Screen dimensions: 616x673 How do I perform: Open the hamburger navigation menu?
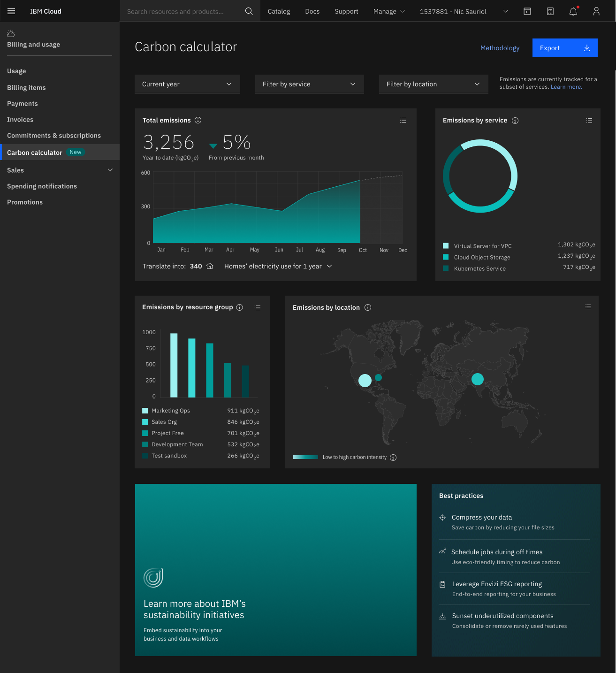tap(11, 11)
